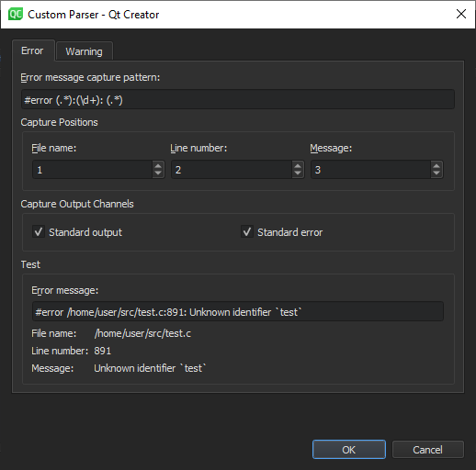Click the 'Error message:' label in Test group
The image size is (476, 470).
(65, 290)
